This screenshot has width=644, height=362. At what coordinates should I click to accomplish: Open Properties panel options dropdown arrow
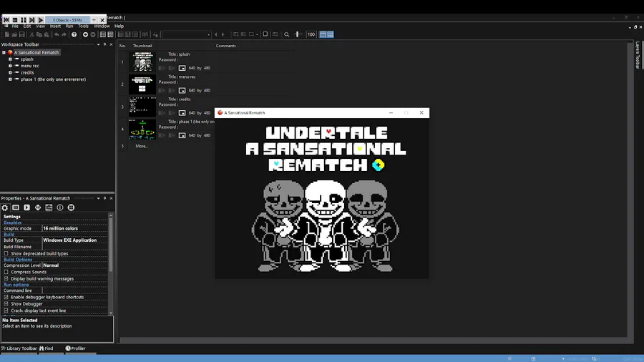click(x=98, y=198)
